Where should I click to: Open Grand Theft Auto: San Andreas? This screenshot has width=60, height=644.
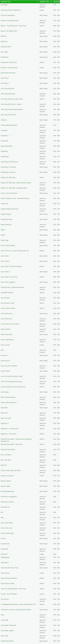point(10,324)
